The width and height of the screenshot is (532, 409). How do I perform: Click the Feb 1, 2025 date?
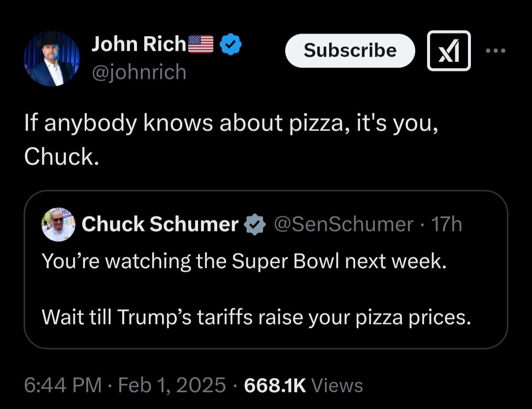(172, 385)
